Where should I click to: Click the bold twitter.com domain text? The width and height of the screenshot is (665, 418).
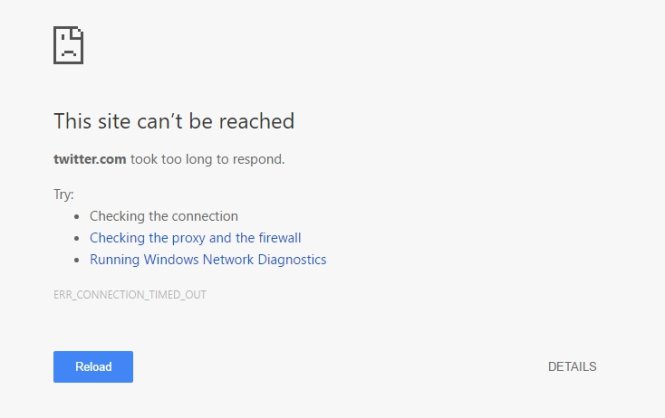click(x=89, y=158)
